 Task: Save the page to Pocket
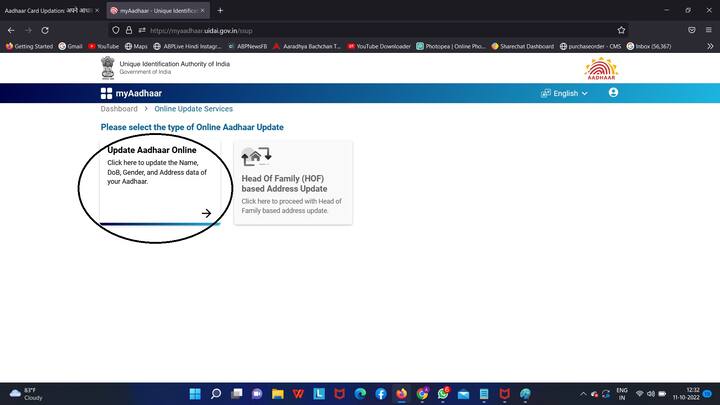[x=692, y=30]
